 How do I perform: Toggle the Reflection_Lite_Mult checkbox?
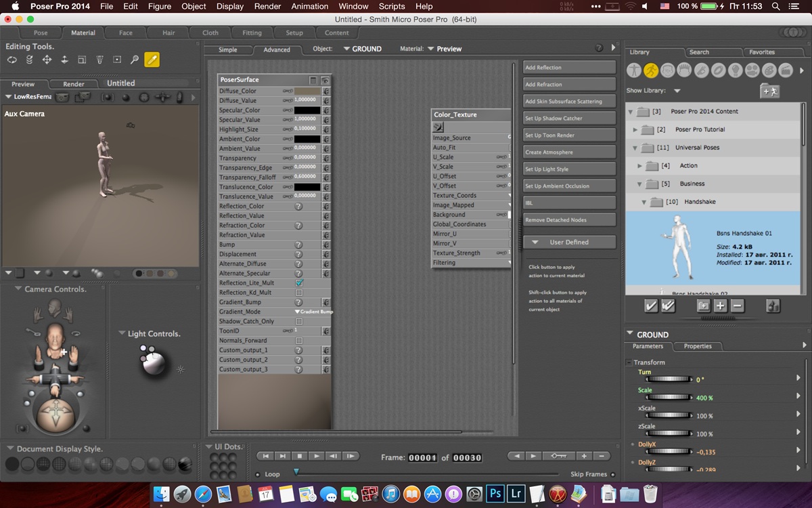299,283
